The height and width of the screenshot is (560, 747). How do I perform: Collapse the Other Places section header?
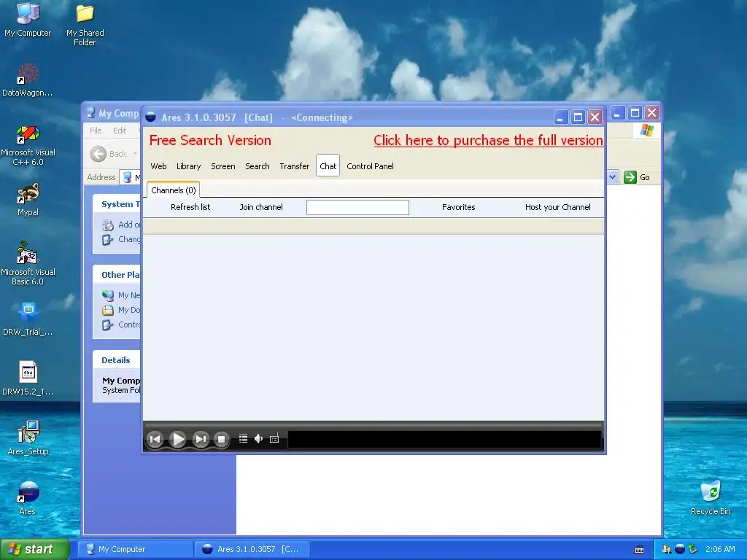coord(117,275)
